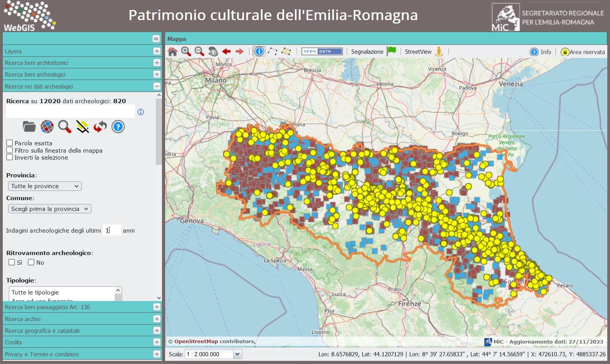
Task: Open the Tutte le province dropdown
Action: [45, 186]
